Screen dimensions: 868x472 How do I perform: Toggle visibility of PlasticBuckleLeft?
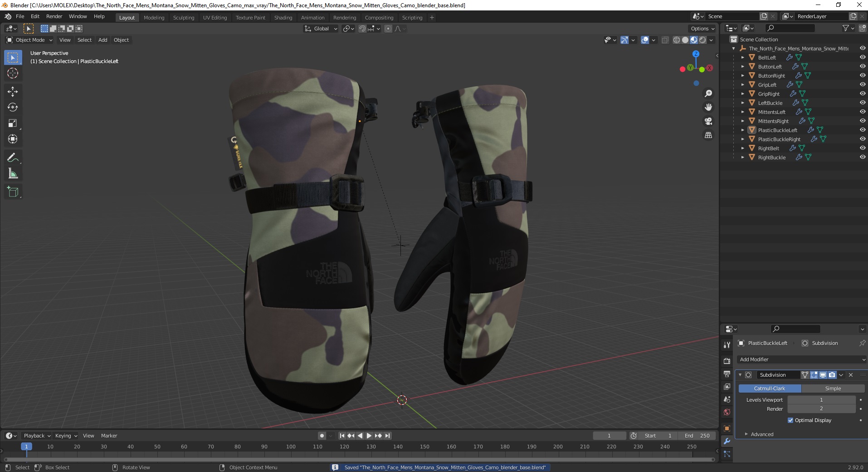point(862,130)
